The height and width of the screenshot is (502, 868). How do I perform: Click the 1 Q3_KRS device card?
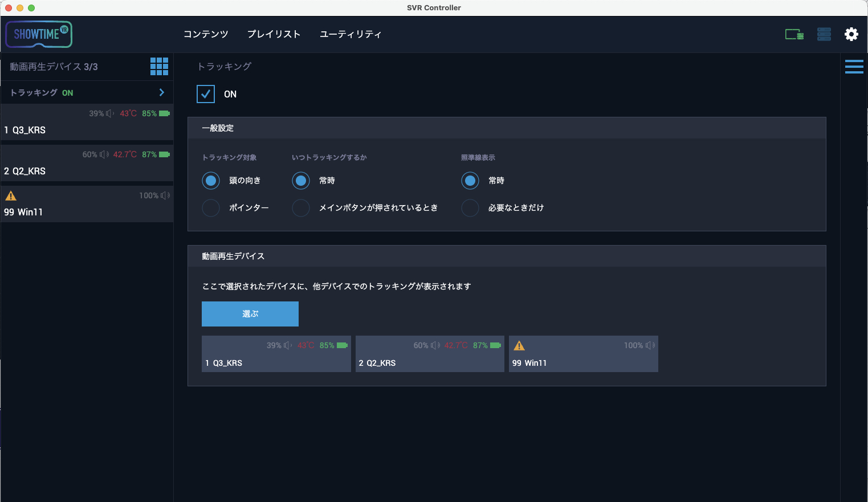click(x=276, y=354)
